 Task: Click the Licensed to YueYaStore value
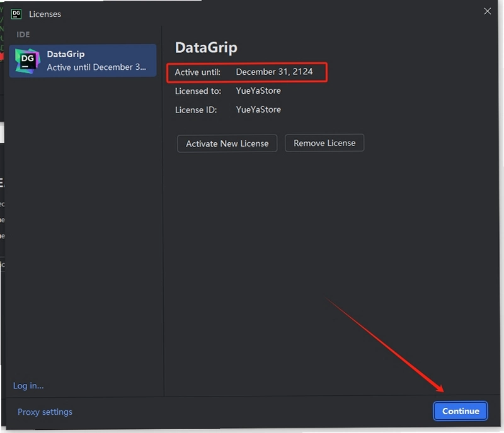tap(258, 91)
